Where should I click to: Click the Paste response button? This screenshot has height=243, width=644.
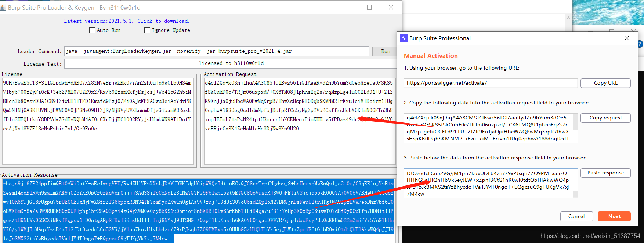tap(605, 173)
